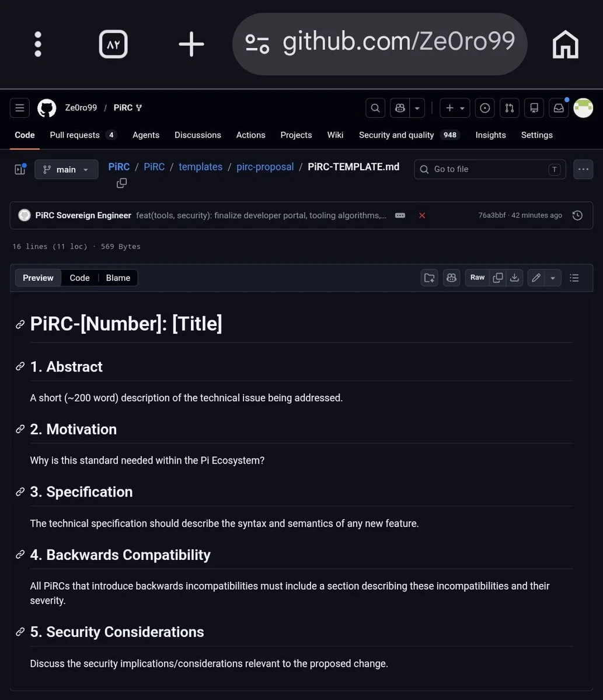This screenshot has height=700, width=603.
Task: Click anchor link beside 3. Specification heading
Action: [x=20, y=492]
